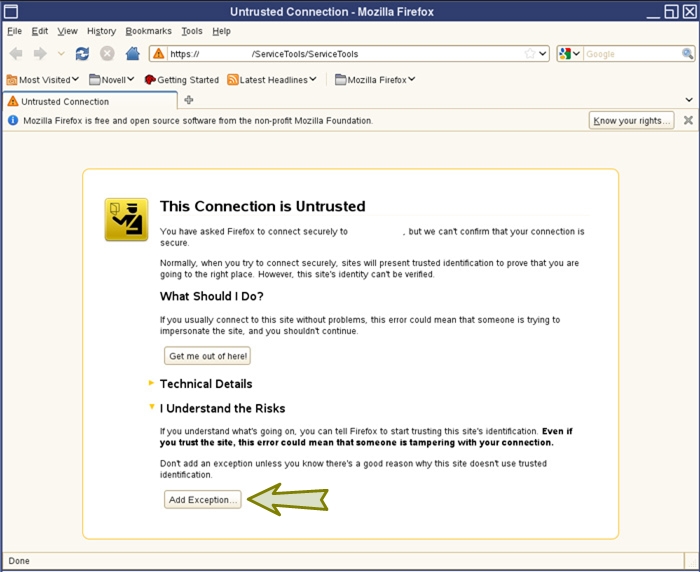
Task: Click into the Google search field
Action: [630, 54]
